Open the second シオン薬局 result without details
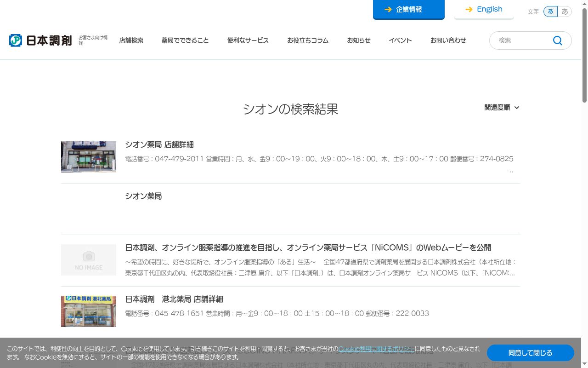 (143, 196)
